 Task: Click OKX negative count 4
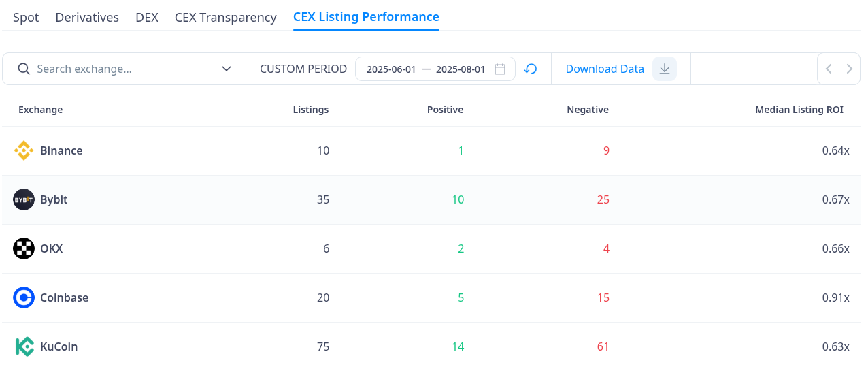point(606,248)
